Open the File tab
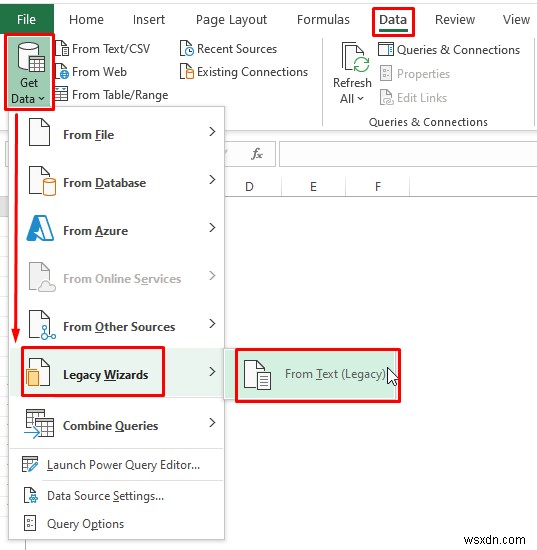The width and height of the screenshot is (537, 550). [x=27, y=19]
